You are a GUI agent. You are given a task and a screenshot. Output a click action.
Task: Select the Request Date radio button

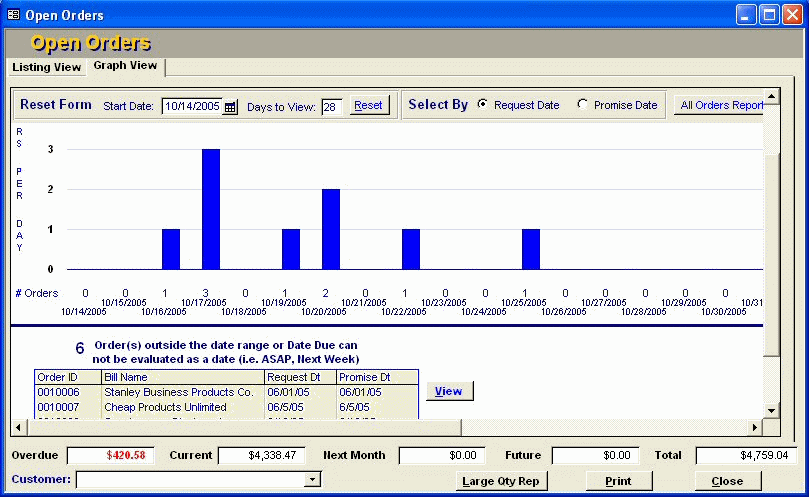(483, 105)
